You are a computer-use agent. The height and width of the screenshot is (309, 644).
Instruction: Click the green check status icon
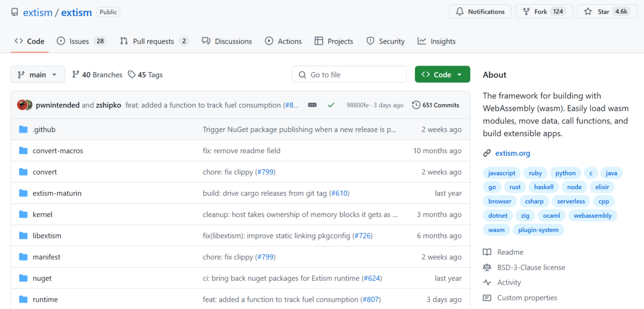tap(331, 105)
